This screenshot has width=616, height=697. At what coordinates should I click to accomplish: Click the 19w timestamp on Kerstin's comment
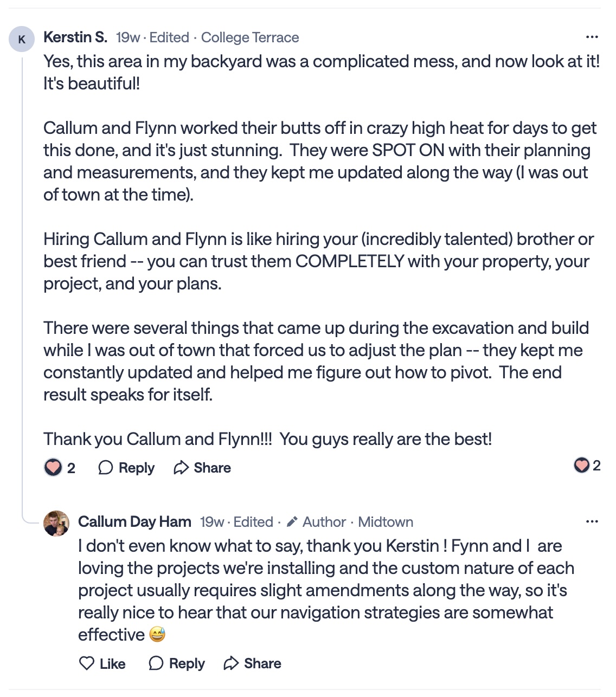[128, 37]
